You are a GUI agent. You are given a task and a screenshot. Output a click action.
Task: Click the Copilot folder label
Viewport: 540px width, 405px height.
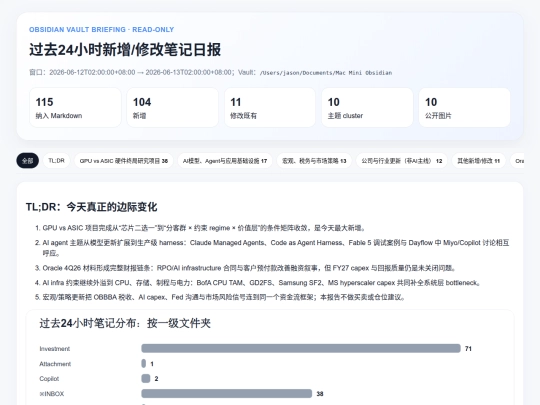pyautogui.click(x=49, y=379)
